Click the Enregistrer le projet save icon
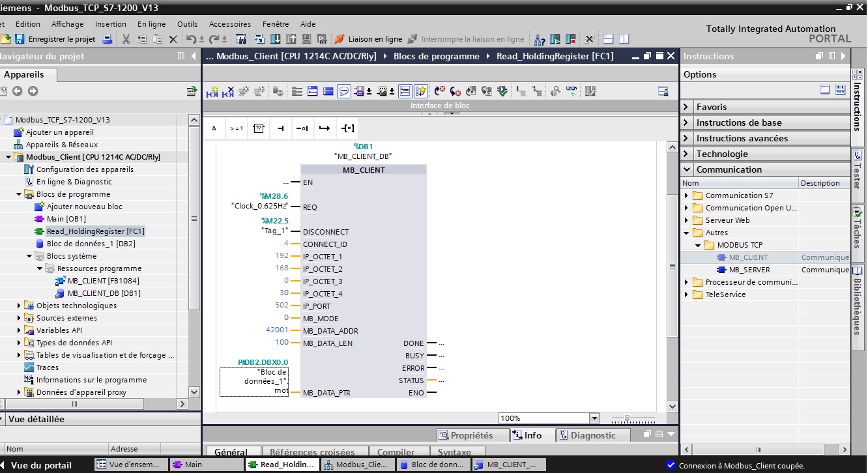868x473 pixels. [x=20, y=39]
